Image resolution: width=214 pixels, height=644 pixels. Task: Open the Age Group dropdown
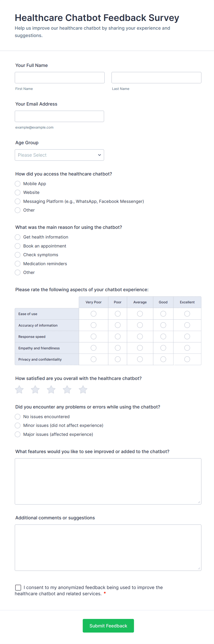point(59,155)
